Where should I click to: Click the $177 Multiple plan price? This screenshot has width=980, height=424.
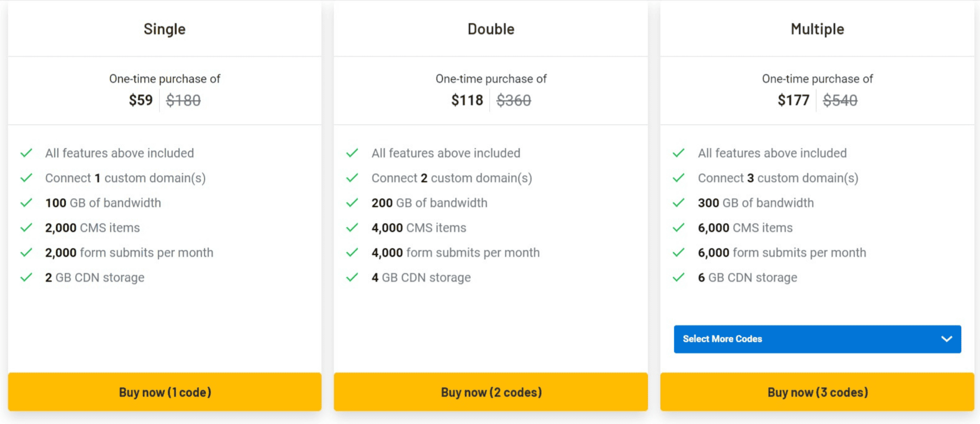tap(793, 100)
